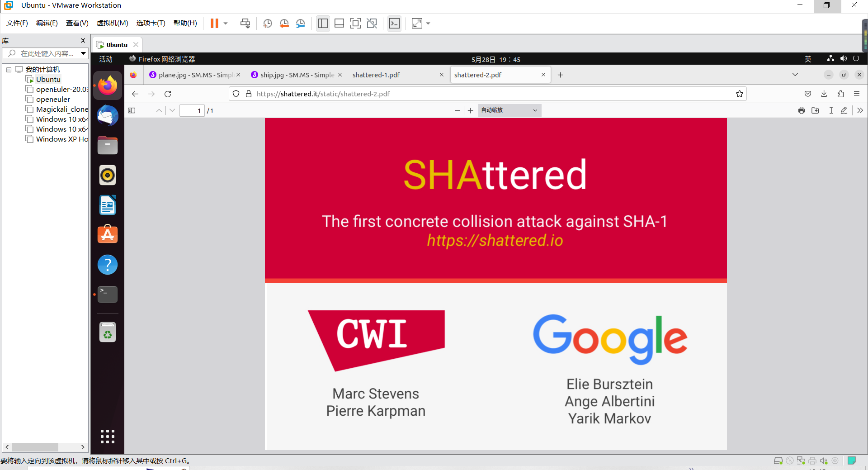Click the address bar URL

point(323,94)
